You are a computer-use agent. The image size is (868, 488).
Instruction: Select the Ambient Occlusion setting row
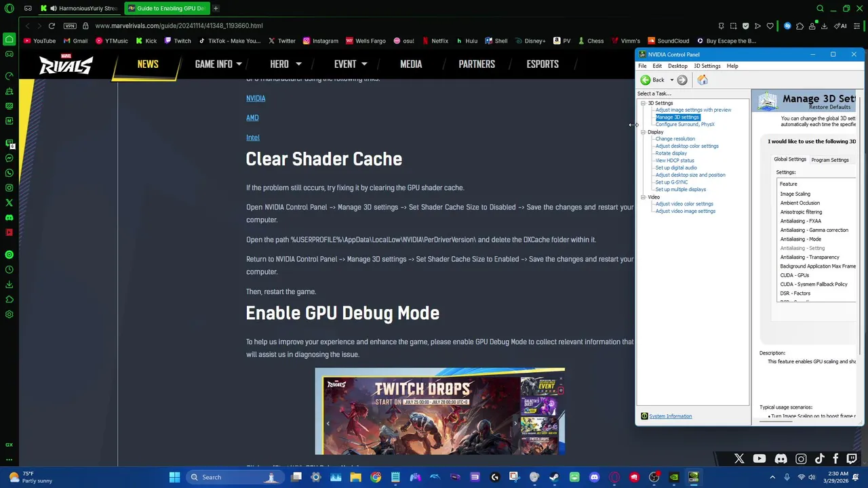pos(817,203)
